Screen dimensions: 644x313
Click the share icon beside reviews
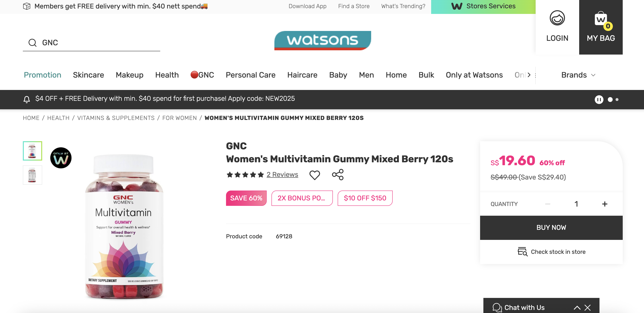[x=337, y=174]
